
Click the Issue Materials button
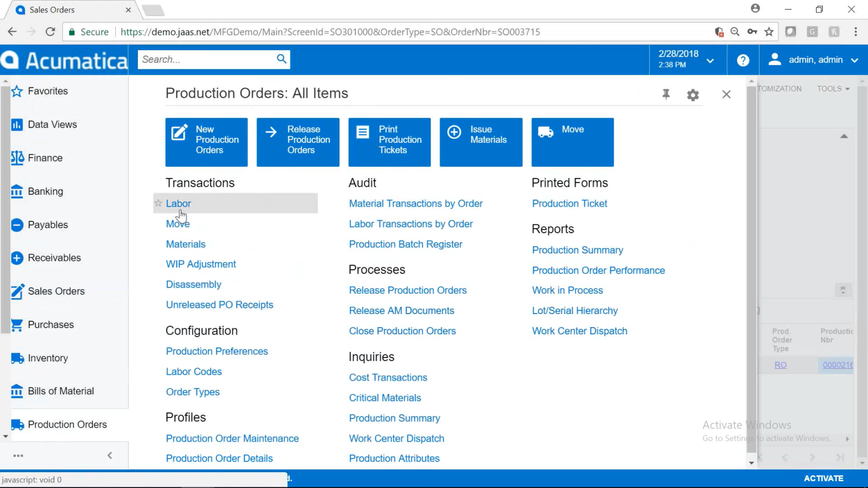(481, 142)
